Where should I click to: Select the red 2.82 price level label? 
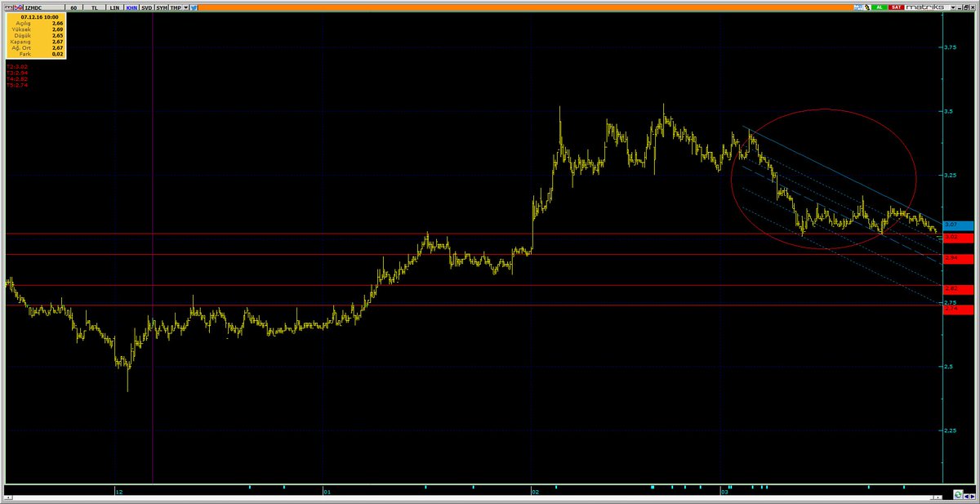coord(958,289)
